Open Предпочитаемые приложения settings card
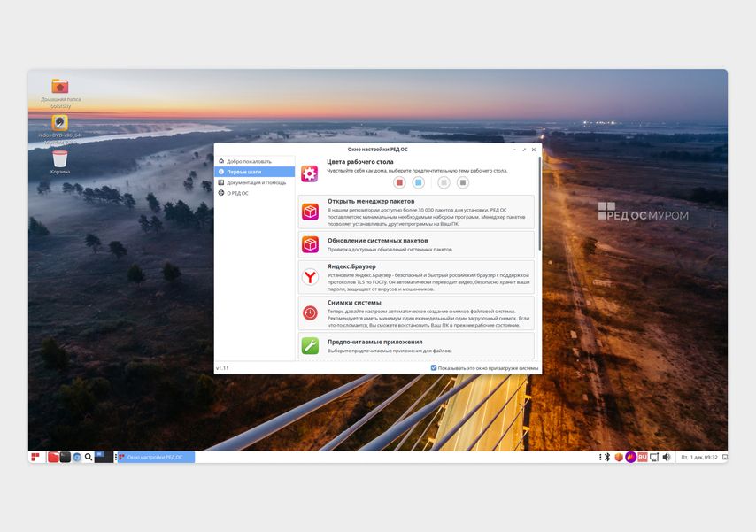Screen dimensions: 756x532 417,345
